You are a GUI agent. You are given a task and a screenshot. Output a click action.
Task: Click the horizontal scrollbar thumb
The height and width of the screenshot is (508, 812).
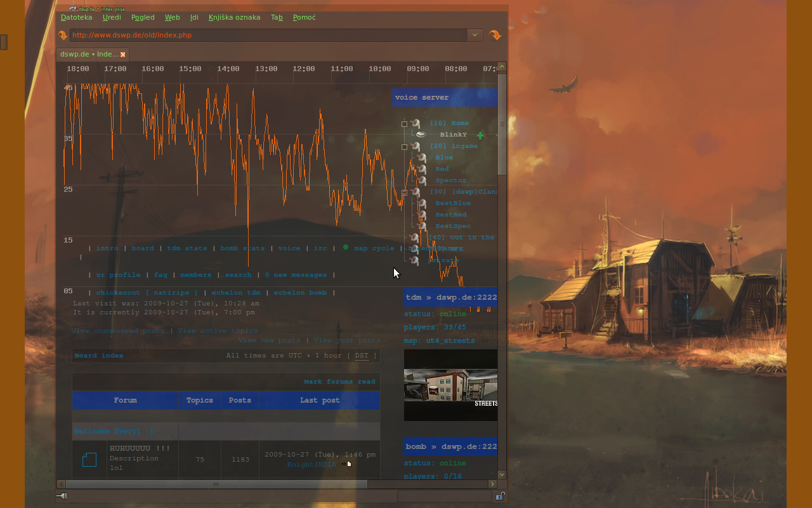coord(216,484)
